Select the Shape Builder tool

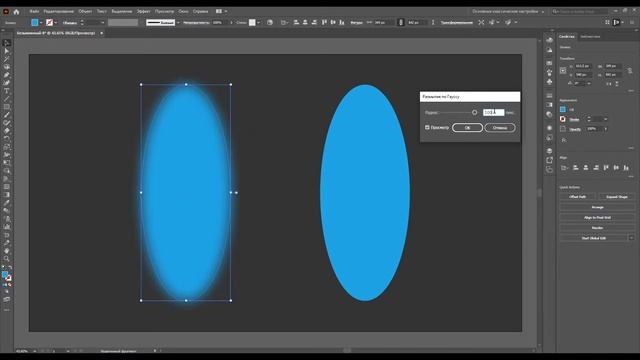coord(7,171)
